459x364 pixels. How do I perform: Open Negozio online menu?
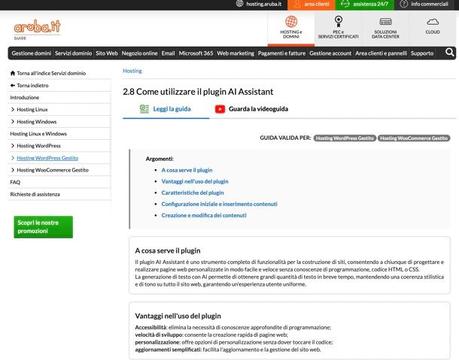pyautogui.click(x=139, y=53)
